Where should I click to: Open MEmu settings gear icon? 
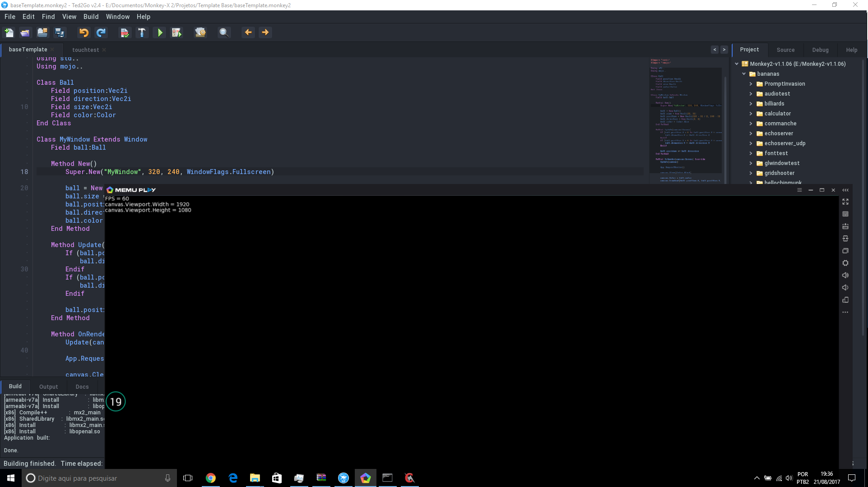click(845, 263)
